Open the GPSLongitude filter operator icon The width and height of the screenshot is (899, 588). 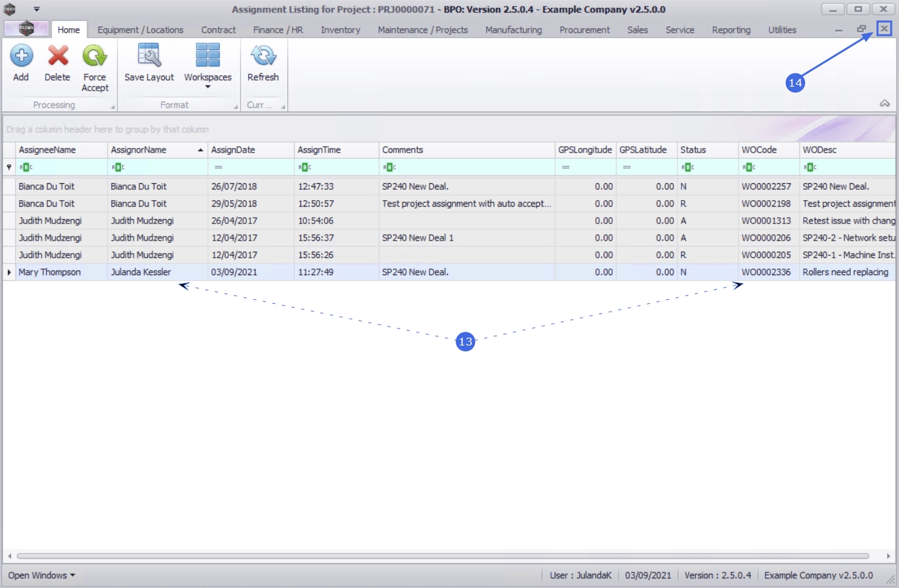coord(566,168)
